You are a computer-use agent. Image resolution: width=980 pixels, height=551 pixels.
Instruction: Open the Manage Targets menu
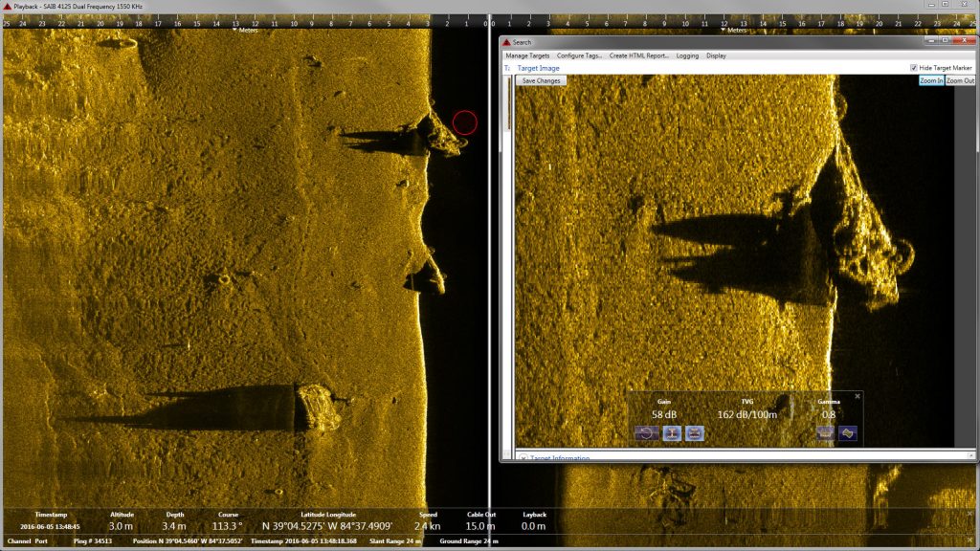(x=527, y=55)
